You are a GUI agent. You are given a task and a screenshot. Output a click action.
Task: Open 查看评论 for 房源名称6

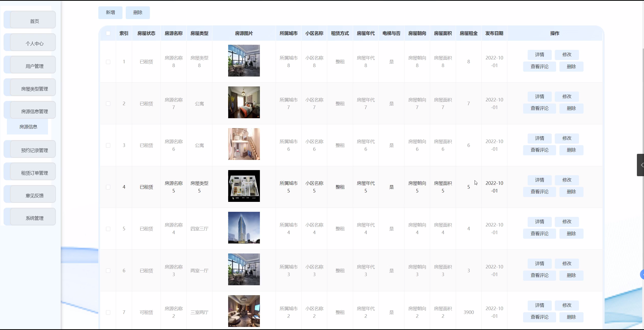[540, 150]
